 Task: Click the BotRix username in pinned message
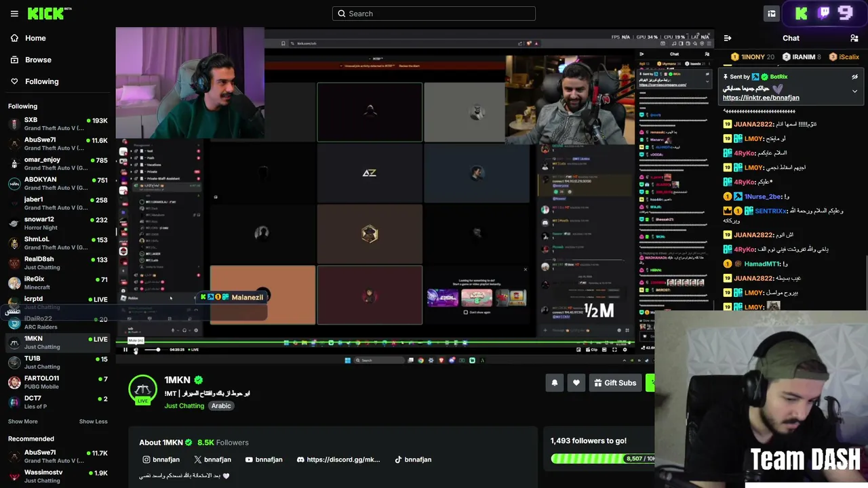(x=778, y=77)
